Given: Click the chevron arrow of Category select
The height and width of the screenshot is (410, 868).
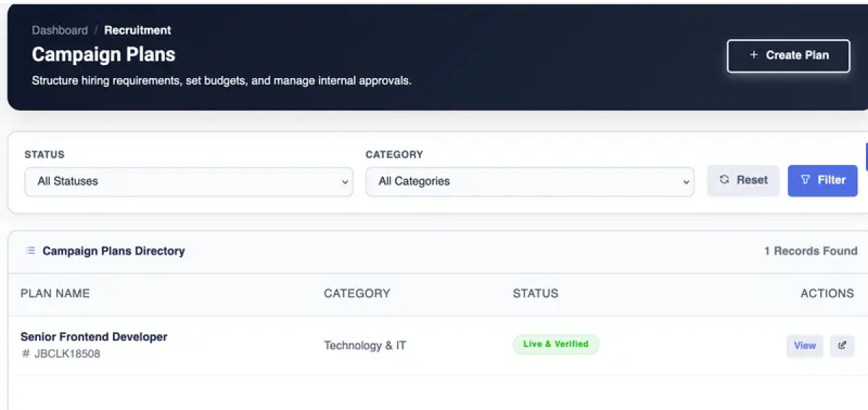Looking at the screenshot, I should [686, 182].
